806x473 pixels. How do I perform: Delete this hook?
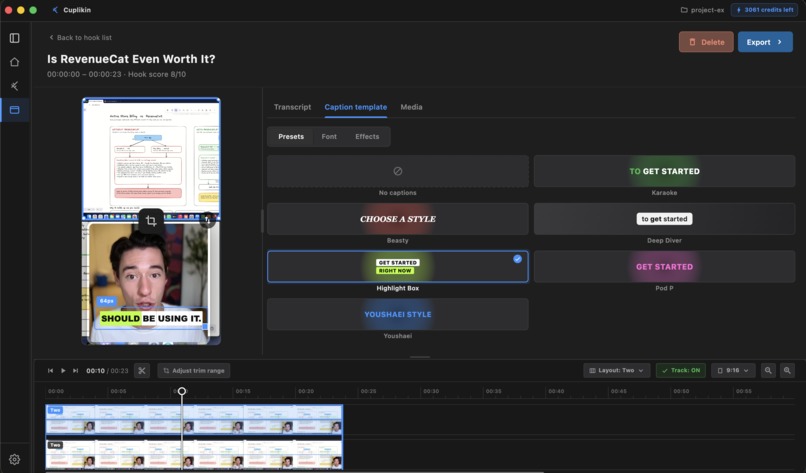[x=706, y=42]
